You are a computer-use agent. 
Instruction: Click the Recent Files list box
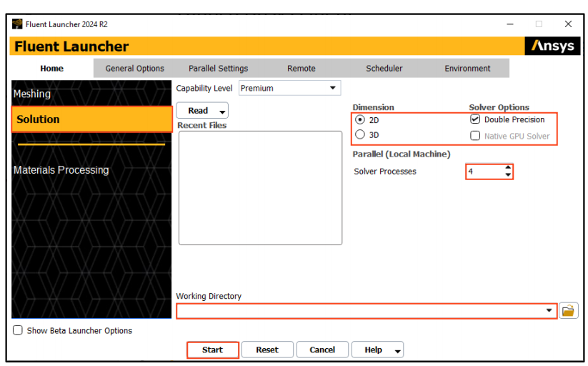click(x=260, y=188)
